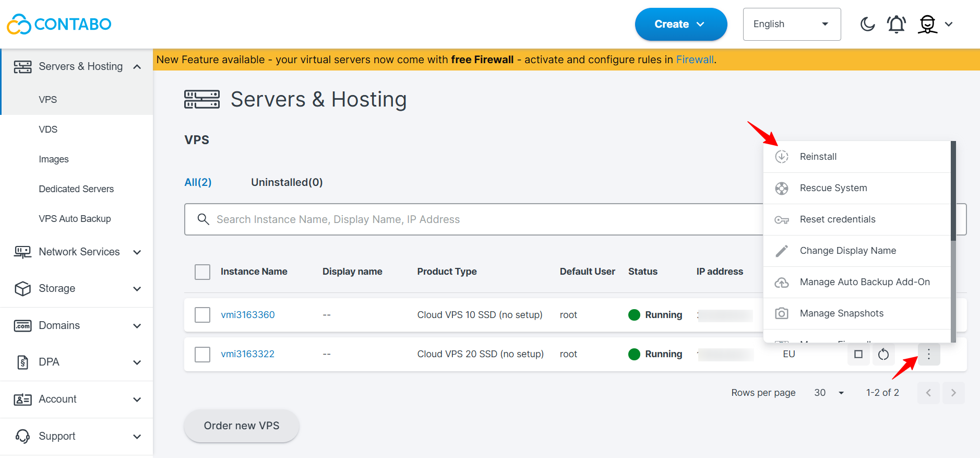The width and height of the screenshot is (980, 458).
Task: Go to next page arrow
Action: [x=953, y=393]
